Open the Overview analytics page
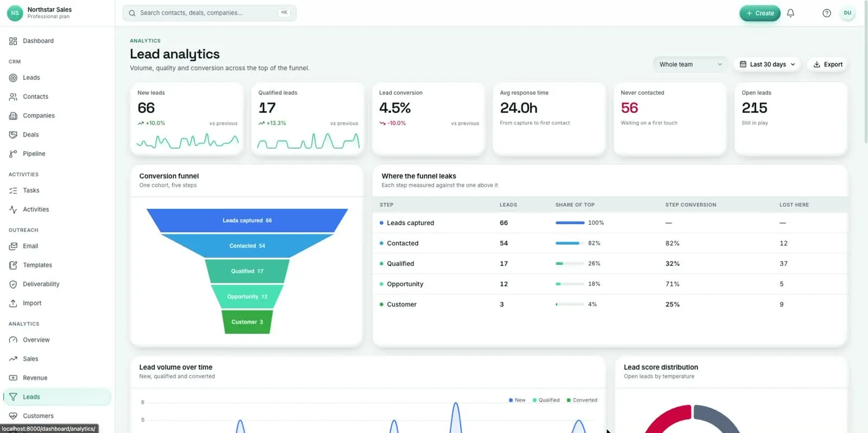Viewport: 868px width, 433px height. pyautogui.click(x=57, y=340)
